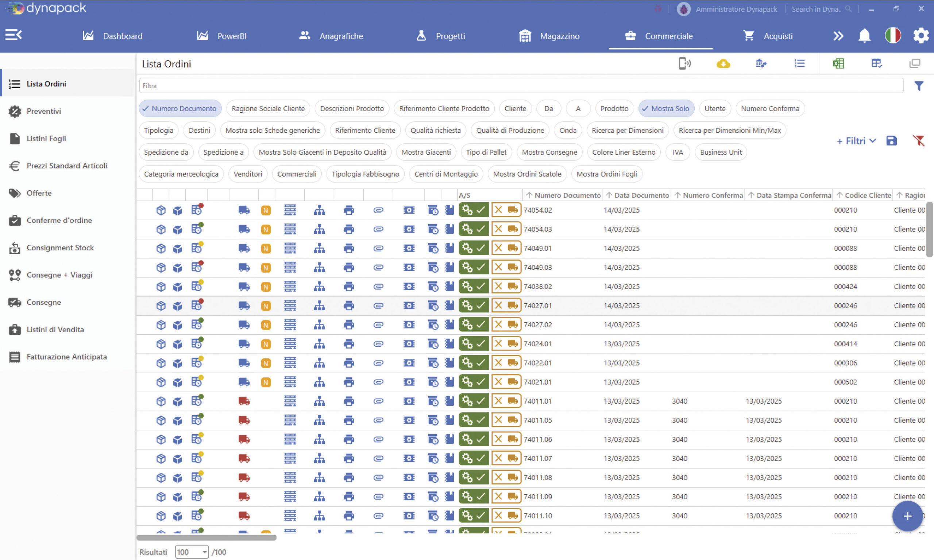Switch language using the Italian flag icon
934x560 pixels.
coord(893,35)
